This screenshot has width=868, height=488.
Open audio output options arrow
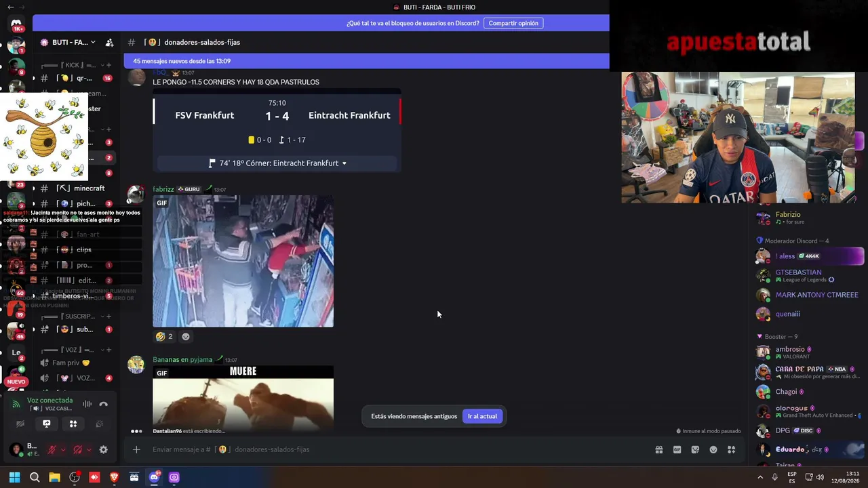[x=89, y=449]
